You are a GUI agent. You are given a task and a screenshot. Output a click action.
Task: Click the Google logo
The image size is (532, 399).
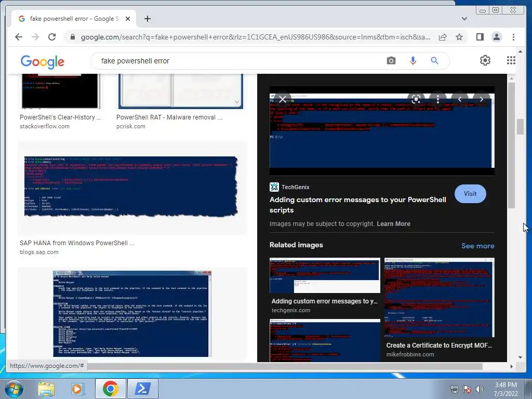click(43, 62)
